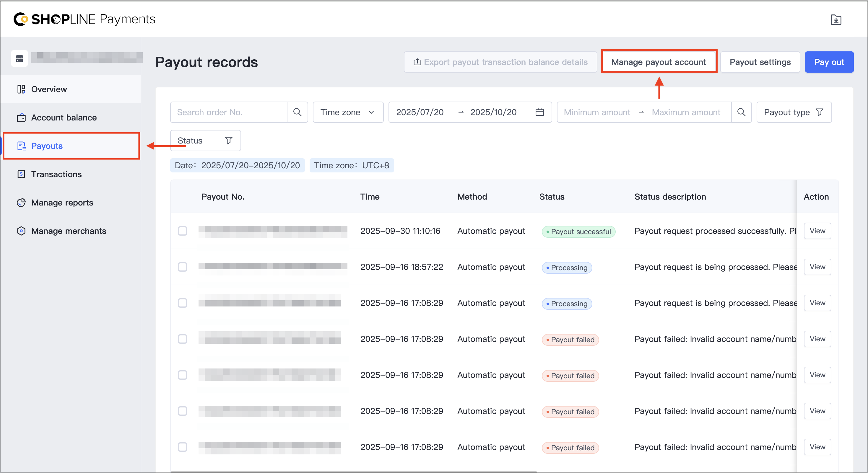Click the funnel icon on Status filter
868x473 pixels.
[228, 140]
